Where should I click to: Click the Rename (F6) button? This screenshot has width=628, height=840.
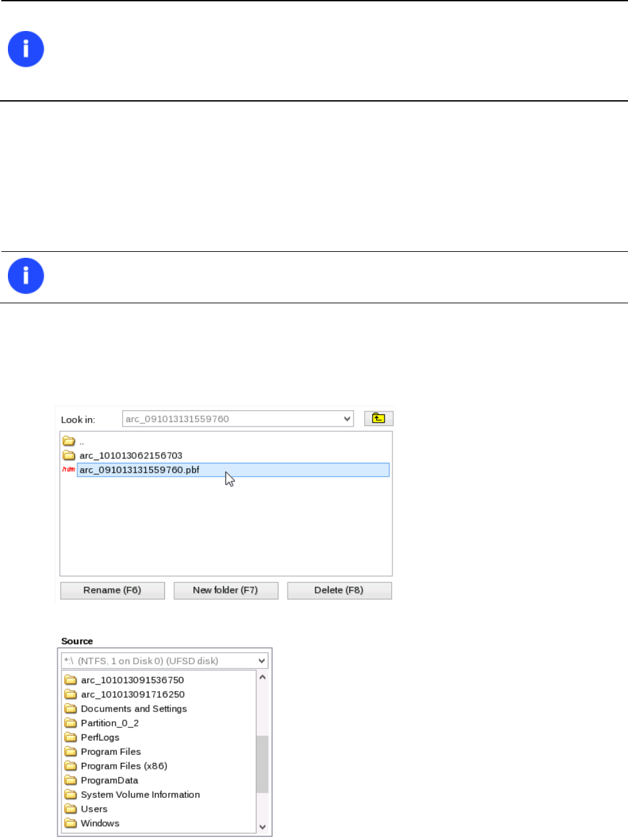tap(112, 590)
